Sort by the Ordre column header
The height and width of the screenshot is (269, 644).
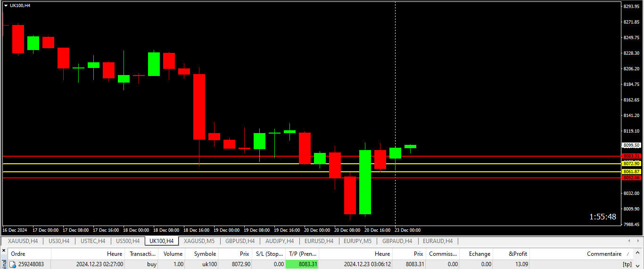(18, 254)
